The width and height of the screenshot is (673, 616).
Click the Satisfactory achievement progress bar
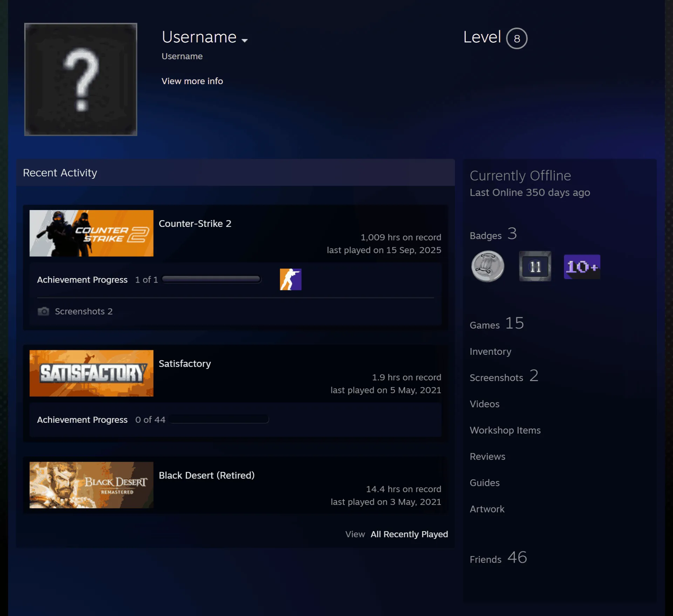click(219, 419)
